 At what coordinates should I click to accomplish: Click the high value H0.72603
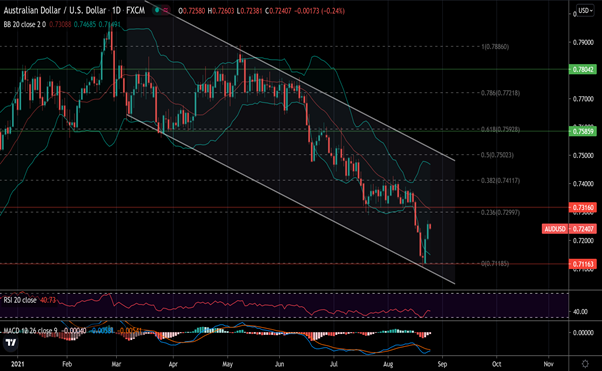(221, 11)
